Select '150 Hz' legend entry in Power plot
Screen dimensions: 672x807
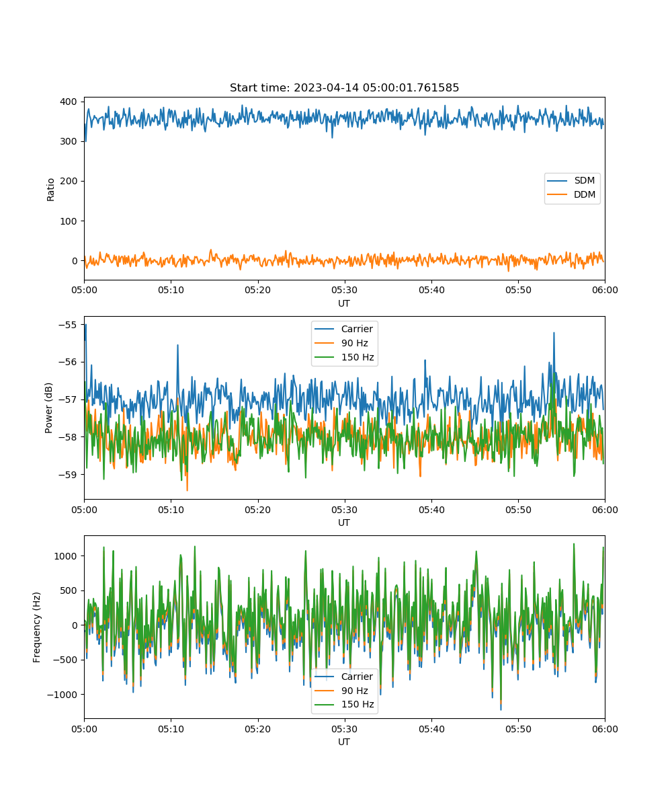click(358, 357)
